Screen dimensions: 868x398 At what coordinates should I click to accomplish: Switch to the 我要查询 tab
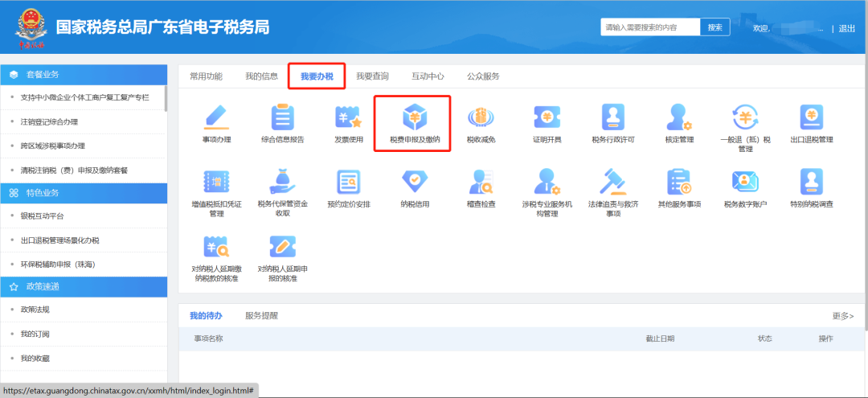[372, 76]
